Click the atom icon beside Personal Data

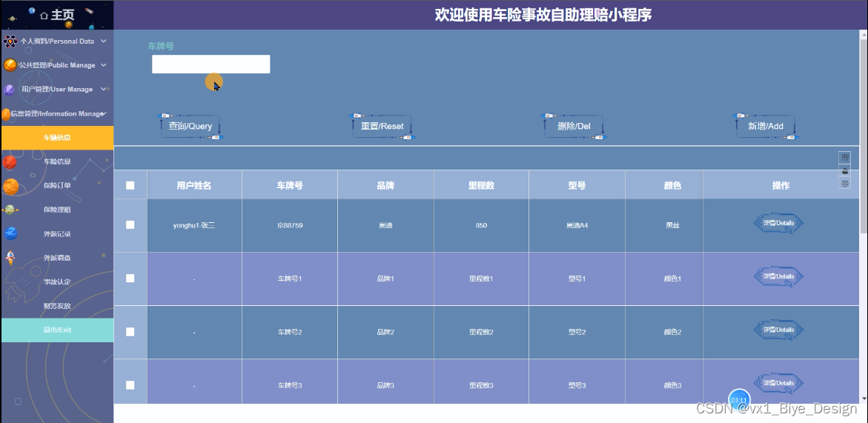[x=10, y=41]
